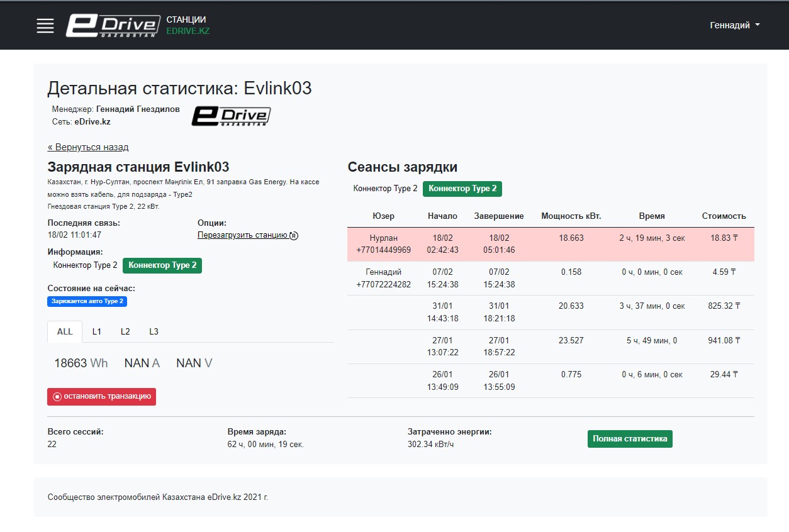The width and height of the screenshot is (789, 532).
Task: Select the highlighted Нурлан session row
Action: click(550, 244)
